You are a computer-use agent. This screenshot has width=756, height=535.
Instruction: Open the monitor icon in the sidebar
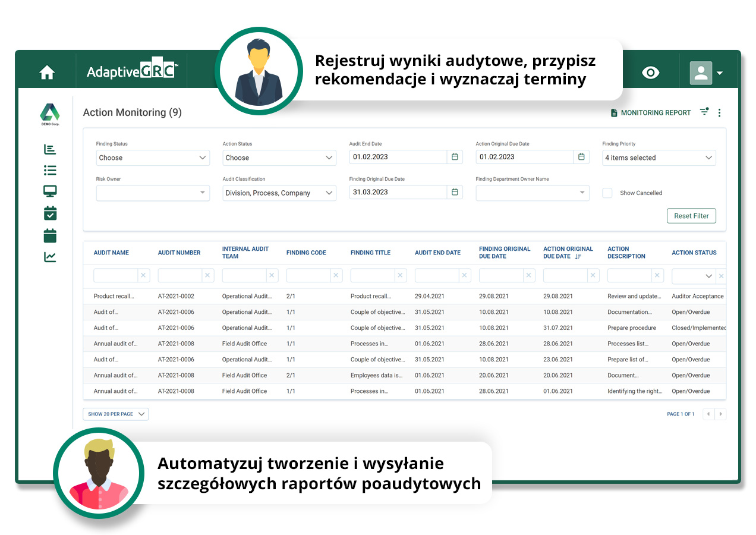[x=50, y=191]
